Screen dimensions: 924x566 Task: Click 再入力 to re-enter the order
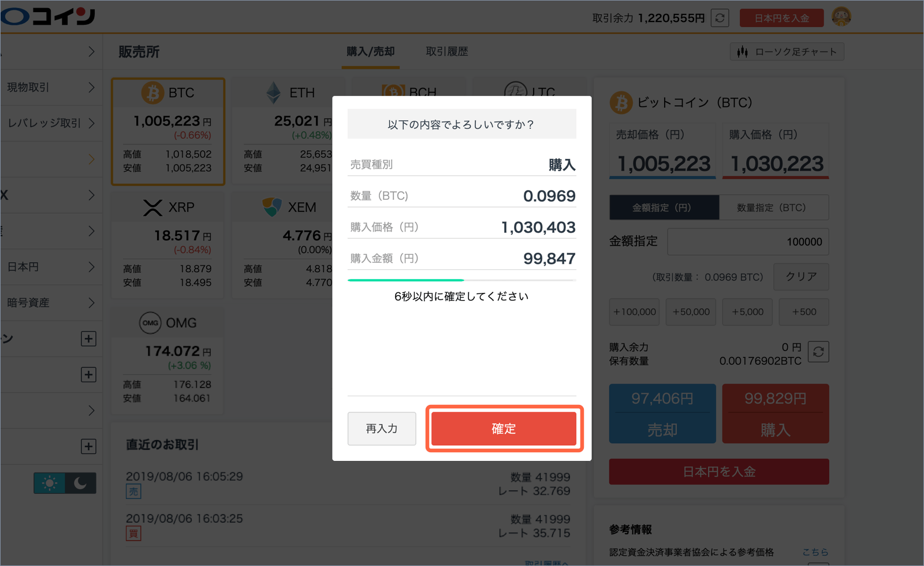pos(382,429)
